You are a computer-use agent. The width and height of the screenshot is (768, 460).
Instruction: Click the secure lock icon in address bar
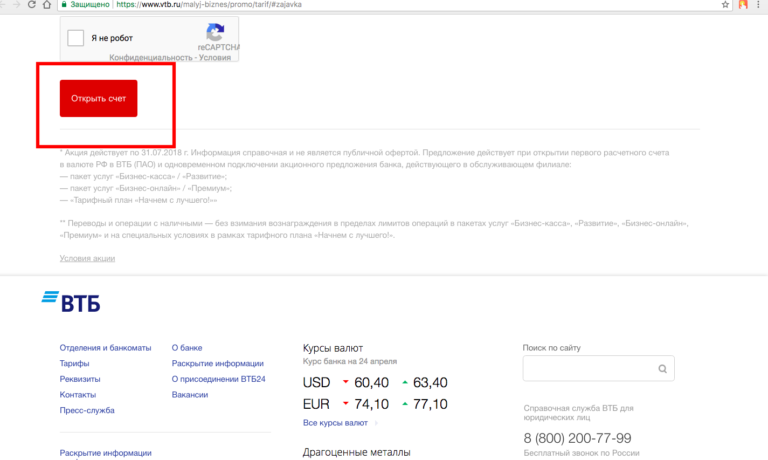(63, 5)
